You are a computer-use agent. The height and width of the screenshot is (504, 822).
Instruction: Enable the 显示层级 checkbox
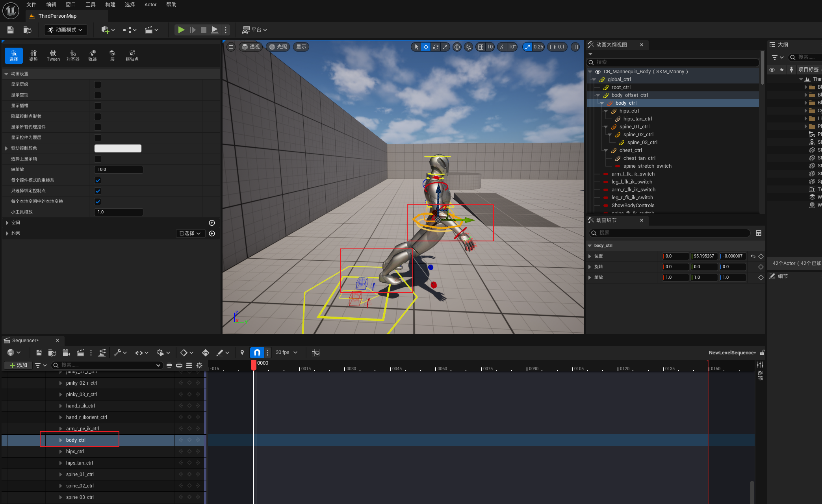click(98, 85)
